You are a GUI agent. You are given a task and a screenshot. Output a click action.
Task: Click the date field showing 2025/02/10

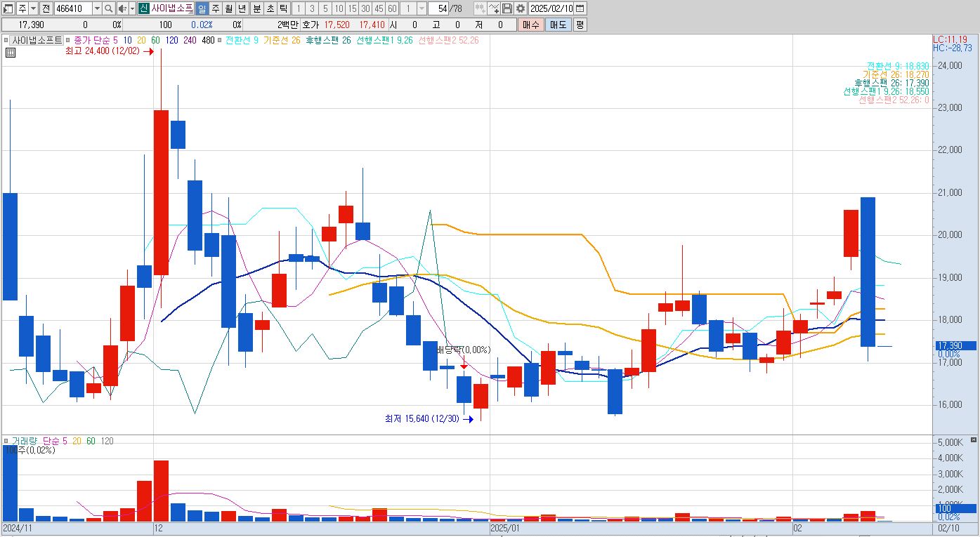click(x=551, y=8)
